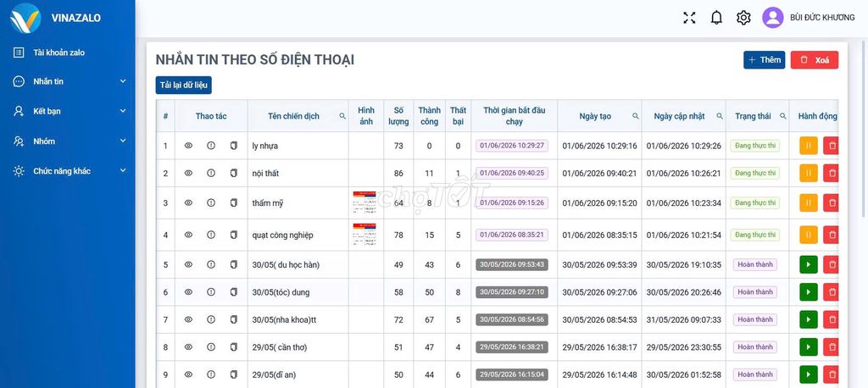Open info icon for 'ly nhựa' campaign
Image resolution: width=868 pixels, height=388 pixels.
pos(211,146)
